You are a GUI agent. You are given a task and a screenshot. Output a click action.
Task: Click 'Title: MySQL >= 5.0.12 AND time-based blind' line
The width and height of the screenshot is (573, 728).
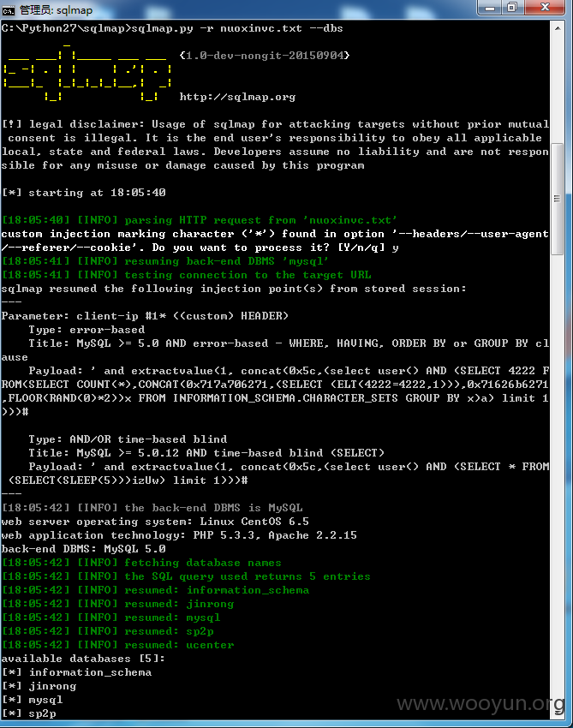(x=206, y=453)
